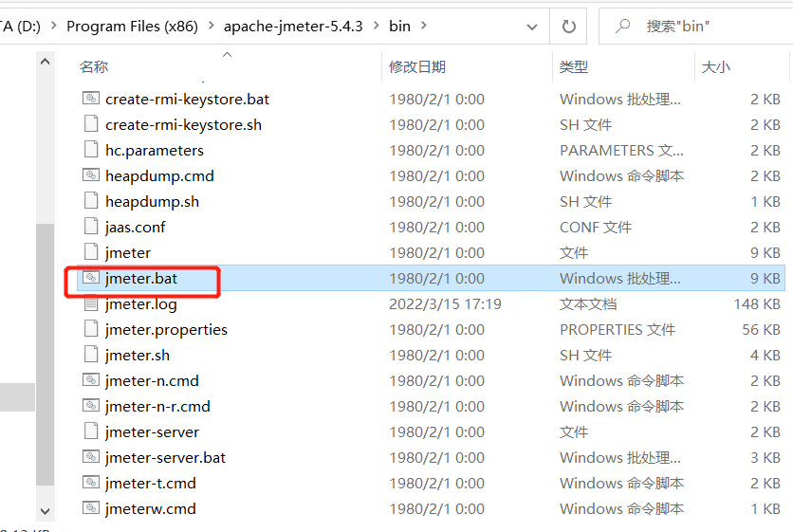
Task: Click the jmeter.sh file icon
Action: click(x=91, y=354)
